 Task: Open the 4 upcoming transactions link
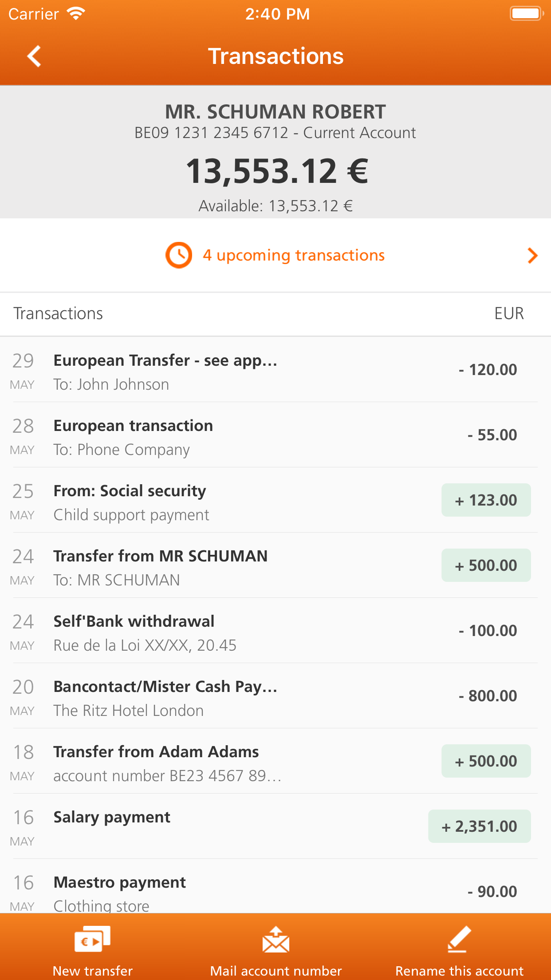coord(293,255)
